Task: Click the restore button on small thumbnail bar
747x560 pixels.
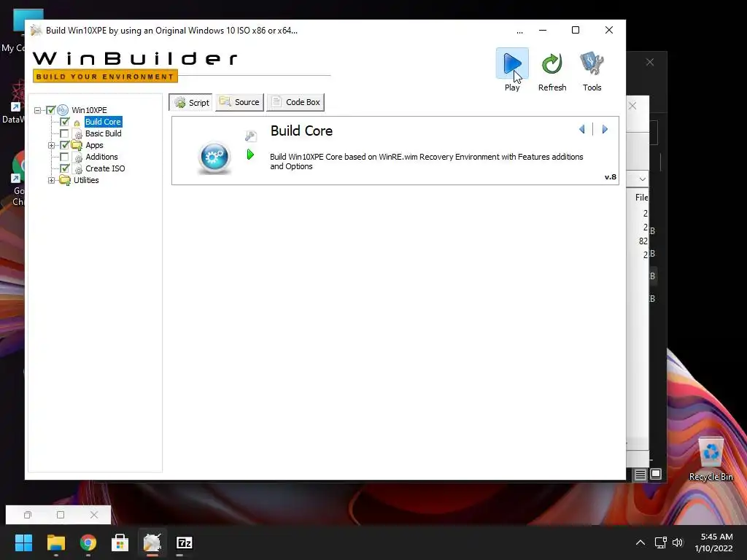Action: point(28,515)
